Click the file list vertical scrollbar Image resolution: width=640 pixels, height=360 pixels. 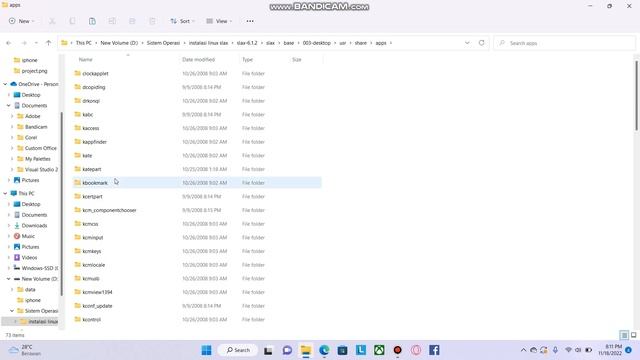[x=636, y=96]
